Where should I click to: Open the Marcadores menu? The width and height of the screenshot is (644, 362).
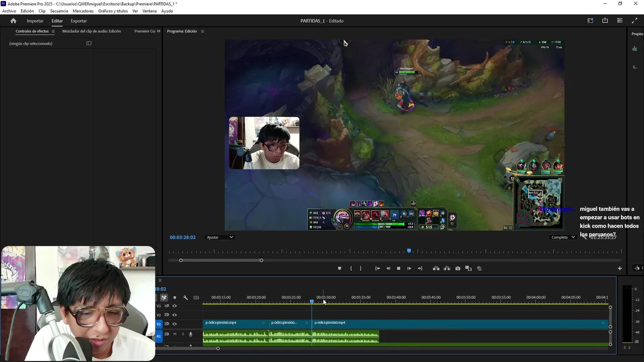coord(83,11)
